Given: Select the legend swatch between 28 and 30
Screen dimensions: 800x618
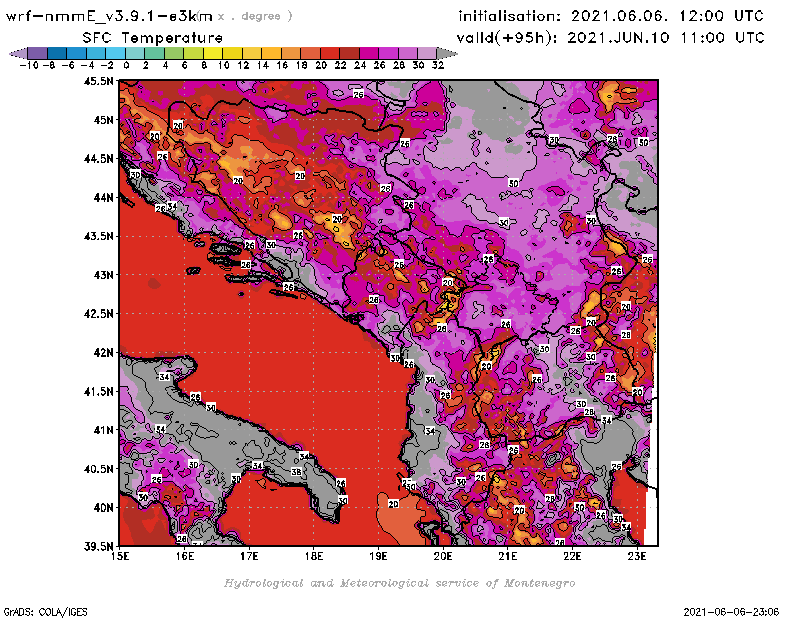Looking at the screenshot, I should click(408, 54).
